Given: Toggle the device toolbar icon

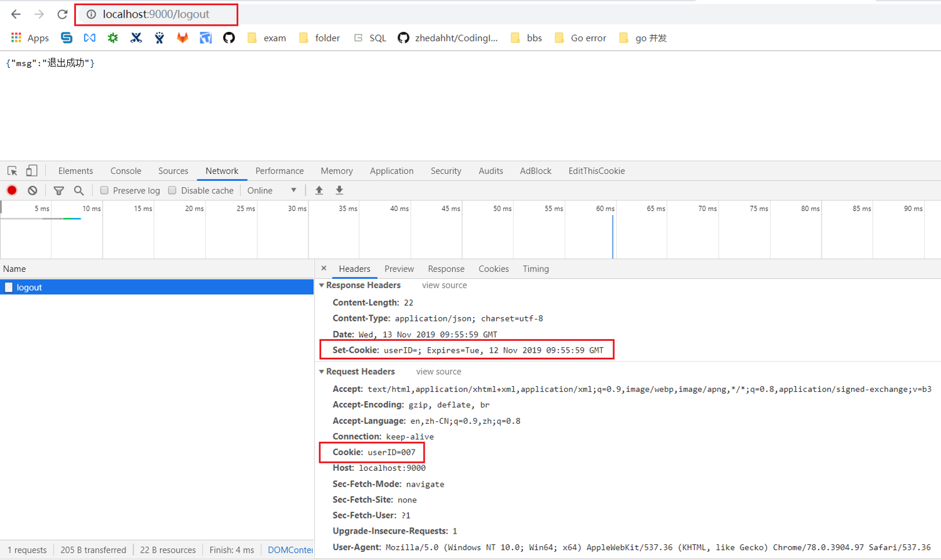Looking at the screenshot, I should tap(31, 171).
